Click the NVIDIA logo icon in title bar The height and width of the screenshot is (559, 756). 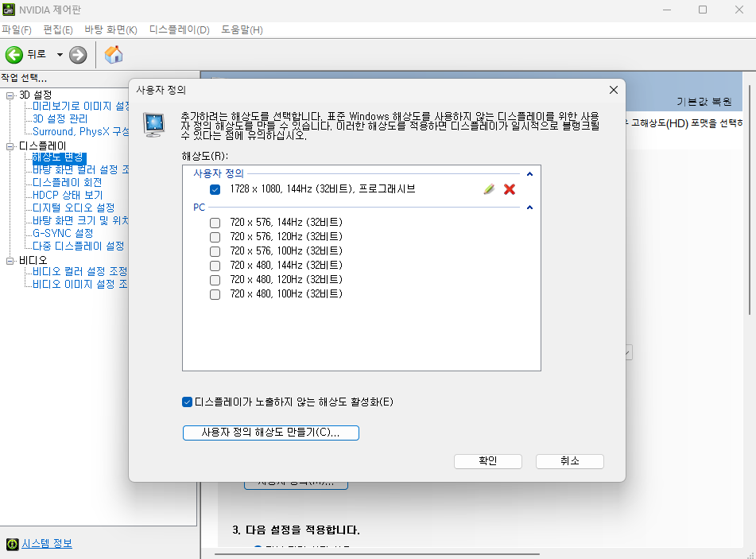click(9, 10)
